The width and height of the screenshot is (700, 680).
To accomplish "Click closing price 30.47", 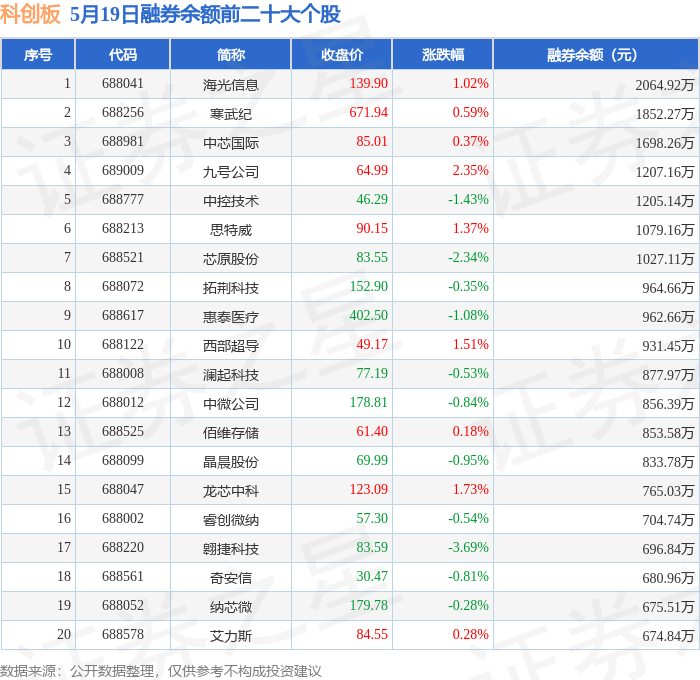I will 372,577.
